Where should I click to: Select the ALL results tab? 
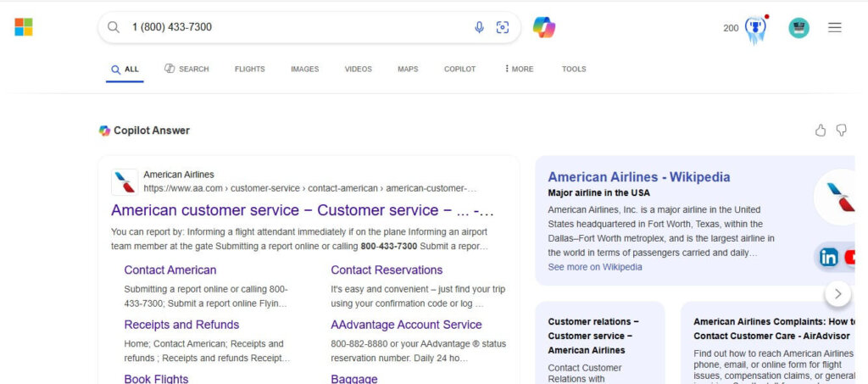(125, 70)
